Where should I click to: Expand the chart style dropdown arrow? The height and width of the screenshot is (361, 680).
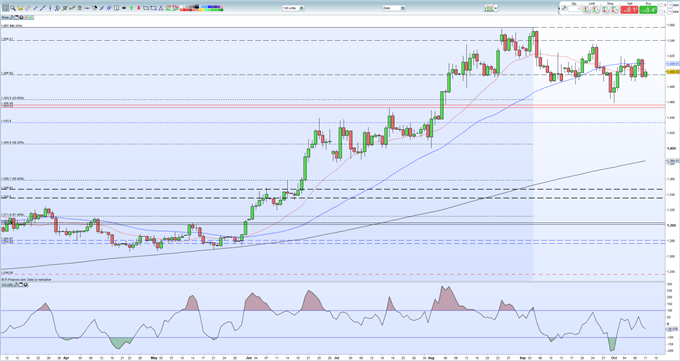pos(496,8)
